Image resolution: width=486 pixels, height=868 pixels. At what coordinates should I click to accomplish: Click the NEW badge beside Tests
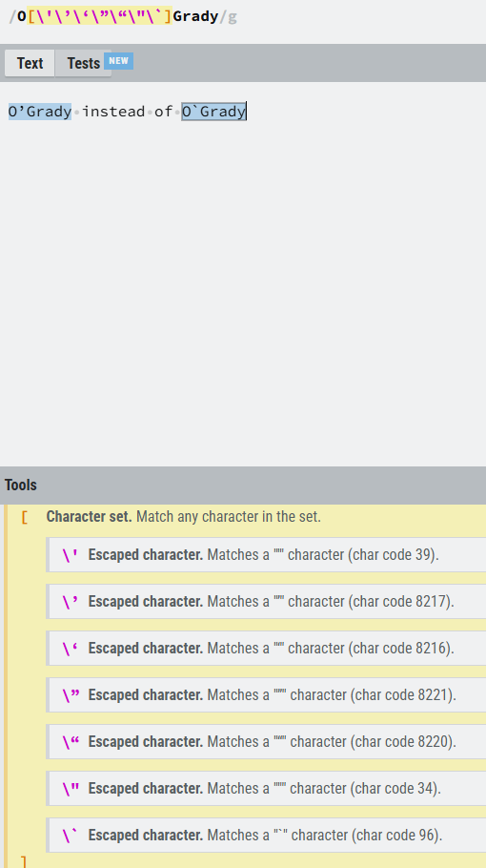119,61
